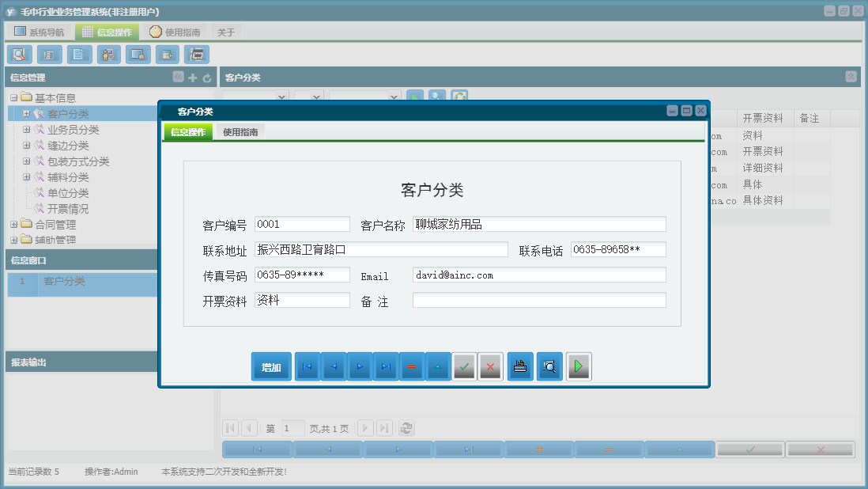Click the page number field in pager

pos(292,428)
